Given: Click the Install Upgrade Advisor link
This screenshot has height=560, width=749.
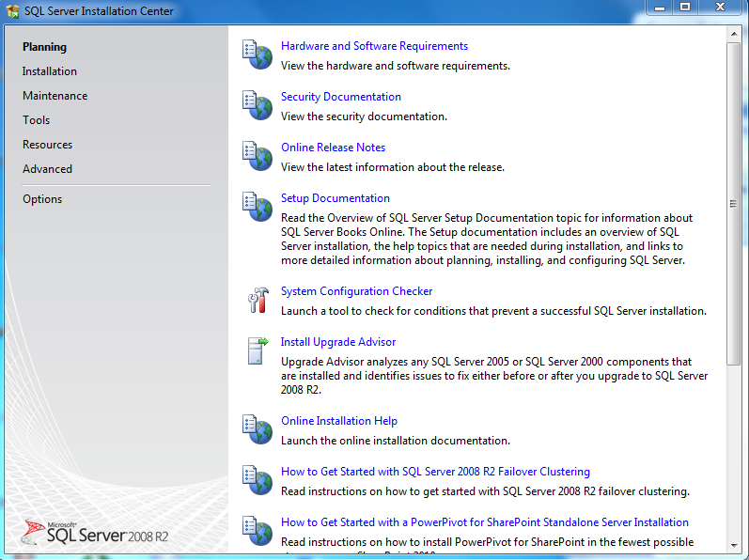Looking at the screenshot, I should click(x=338, y=342).
